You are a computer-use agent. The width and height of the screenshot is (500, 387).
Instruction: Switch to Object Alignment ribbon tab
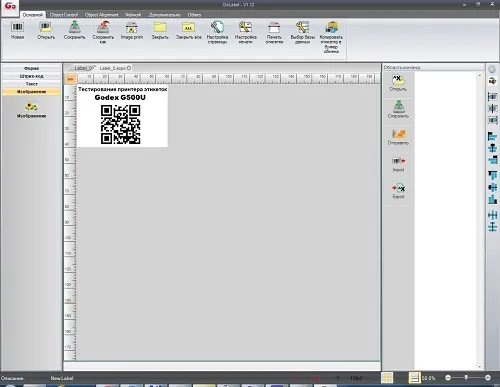[101, 15]
